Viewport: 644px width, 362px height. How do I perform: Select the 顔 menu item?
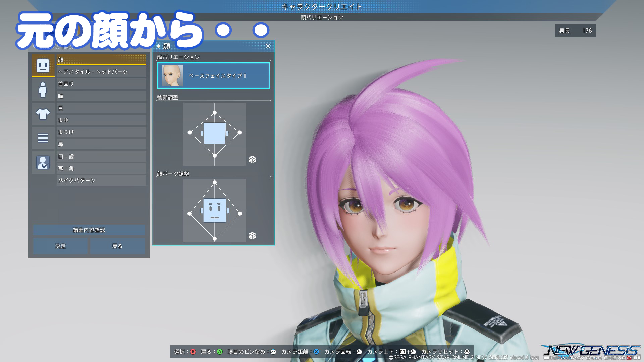tap(101, 60)
